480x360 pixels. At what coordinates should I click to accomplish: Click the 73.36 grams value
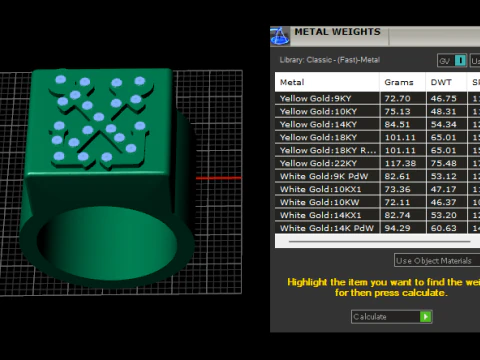coord(397,190)
